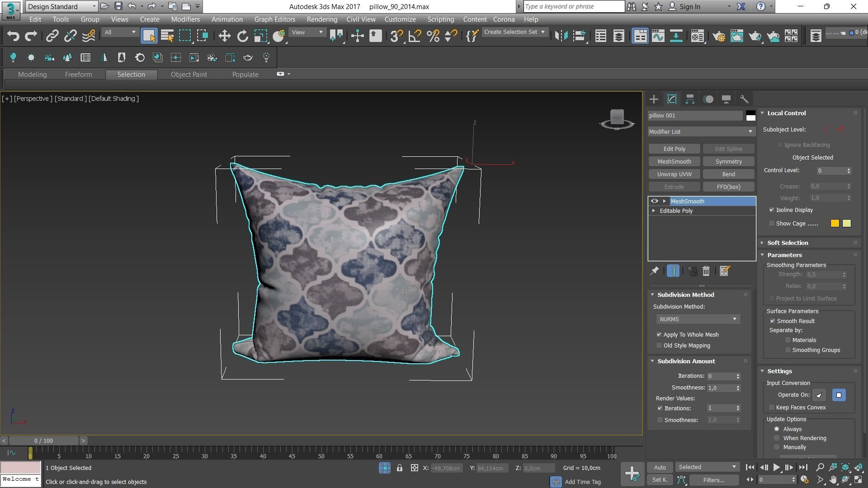Open the Create command panel tab
The height and width of the screenshot is (488, 868).
(x=654, y=99)
